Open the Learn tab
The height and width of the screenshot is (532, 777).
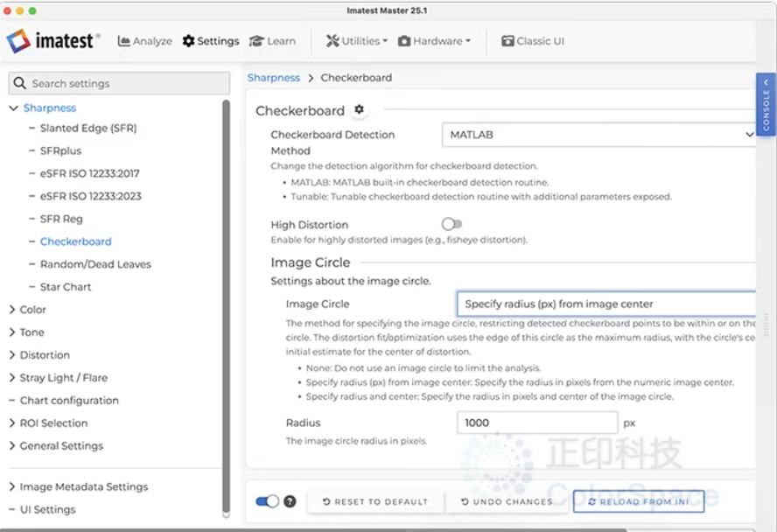coord(272,41)
